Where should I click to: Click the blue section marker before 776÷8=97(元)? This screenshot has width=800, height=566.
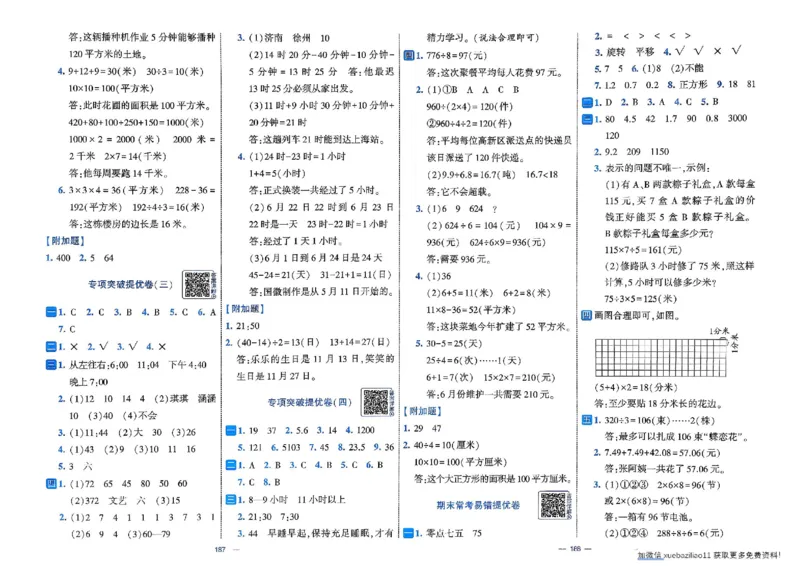point(408,55)
